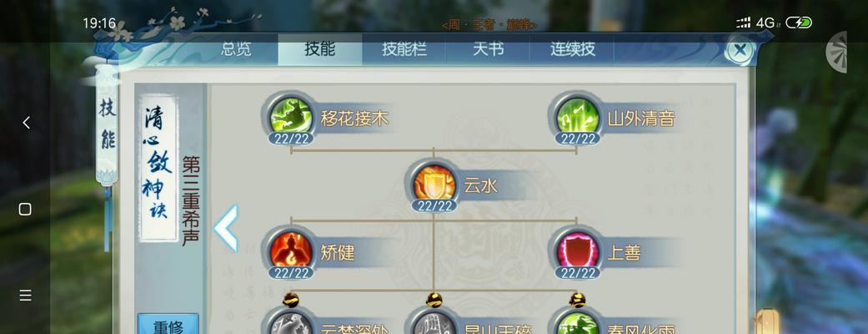Switch to the 技能栏 tab

click(x=404, y=48)
